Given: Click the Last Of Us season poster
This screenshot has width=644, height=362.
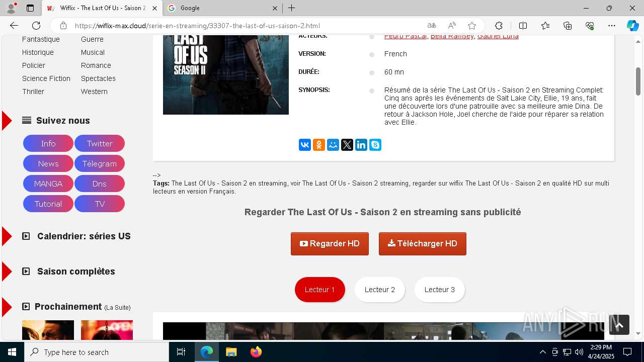Looking at the screenshot, I should click(226, 75).
